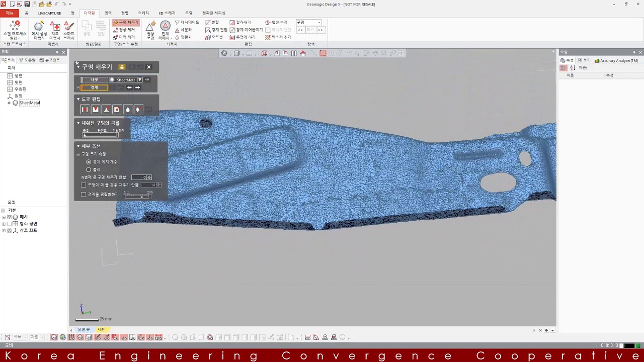Click the 데시메이트 tool
Screen dimensions: 644x362
[187, 23]
